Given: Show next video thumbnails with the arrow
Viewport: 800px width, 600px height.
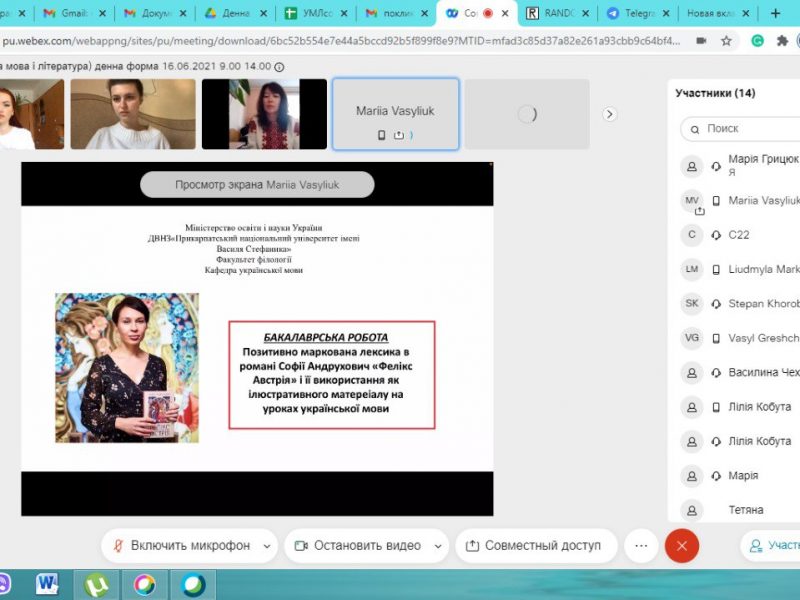Looking at the screenshot, I should 610,115.
